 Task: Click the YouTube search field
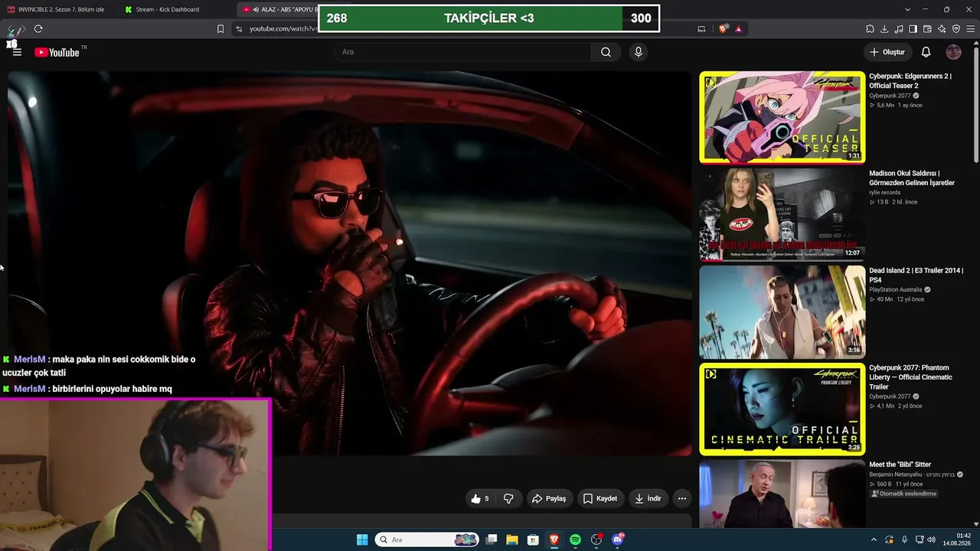(x=462, y=52)
